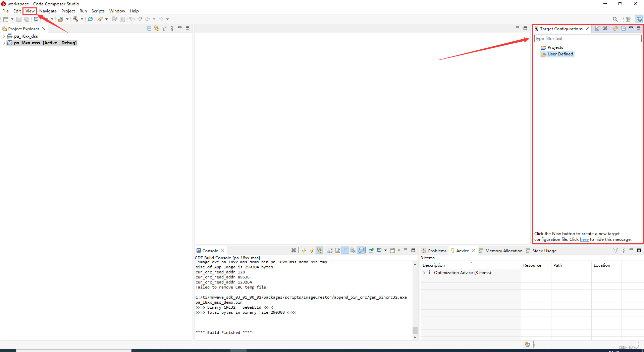The height and width of the screenshot is (352, 644).
Task: Close the Advice tab
Action: [x=474, y=251]
